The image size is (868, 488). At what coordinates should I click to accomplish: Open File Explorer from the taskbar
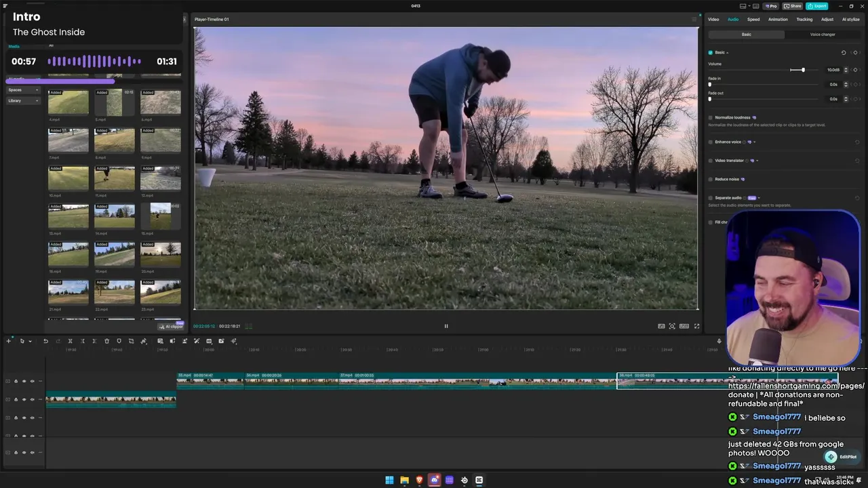coord(404,480)
